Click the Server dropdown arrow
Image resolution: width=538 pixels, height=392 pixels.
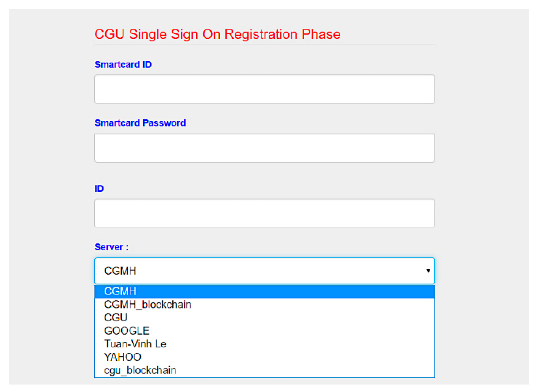point(428,271)
